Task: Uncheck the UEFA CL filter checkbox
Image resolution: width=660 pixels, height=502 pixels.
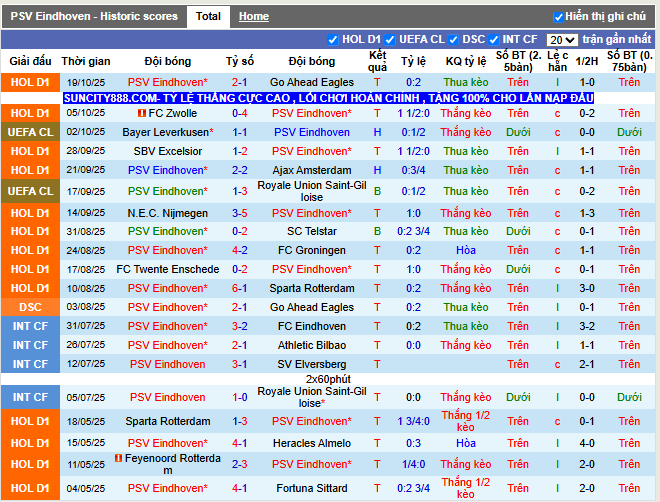Action: pos(391,40)
